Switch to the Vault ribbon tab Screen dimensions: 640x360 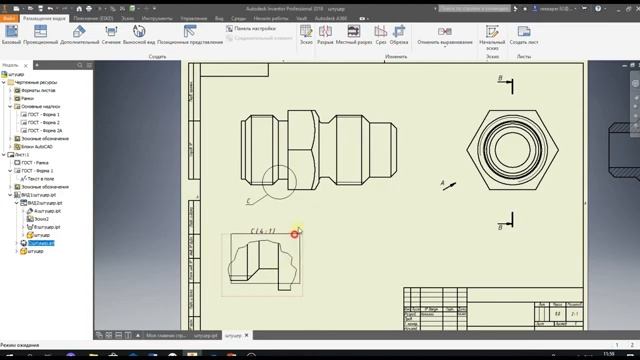tap(302, 18)
